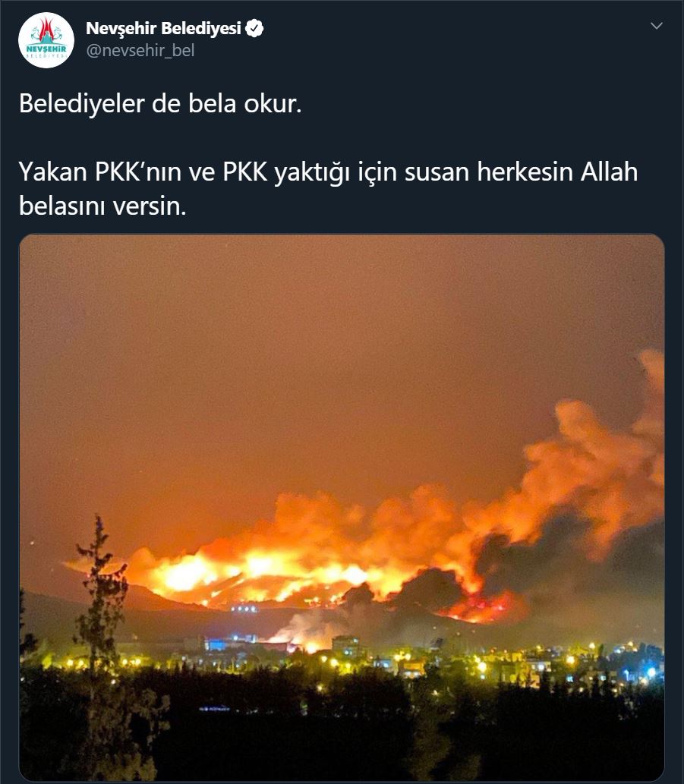The width and height of the screenshot is (684, 784).
Task: Click the tweet paragraph starting 'Yakan PKK'nın'
Action: [328, 188]
